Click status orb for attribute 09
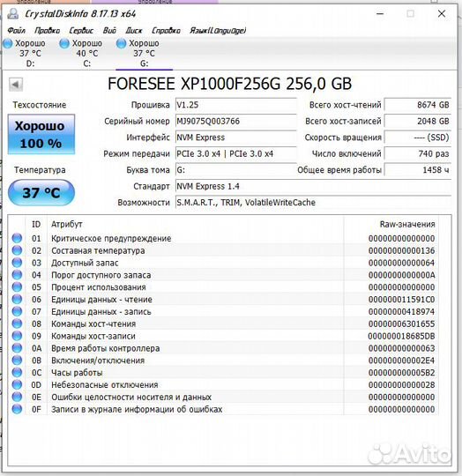Viewport: 462px width, 476px height. tap(17, 336)
